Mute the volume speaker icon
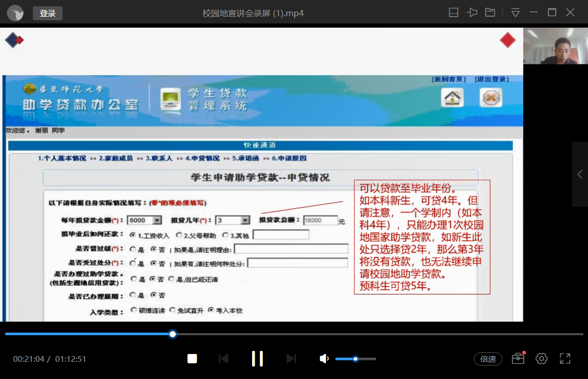 pyautogui.click(x=324, y=359)
